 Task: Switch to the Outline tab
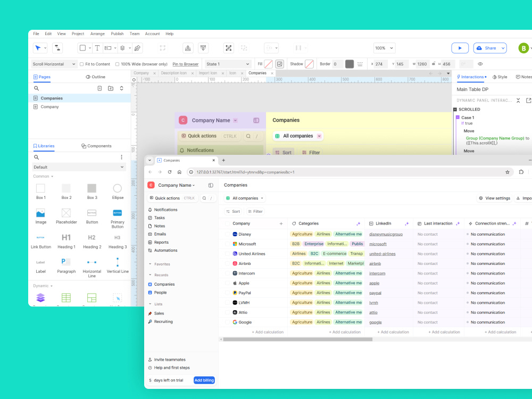coord(95,77)
